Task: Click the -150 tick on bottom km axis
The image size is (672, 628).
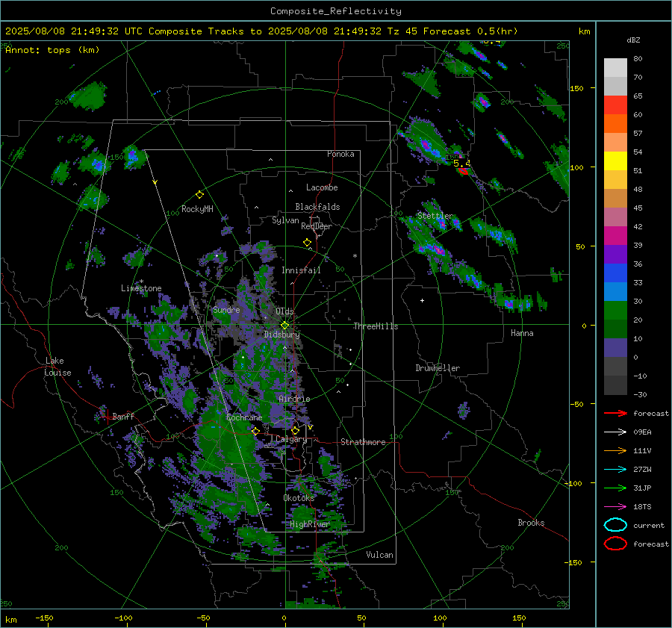Action: [x=44, y=618]
